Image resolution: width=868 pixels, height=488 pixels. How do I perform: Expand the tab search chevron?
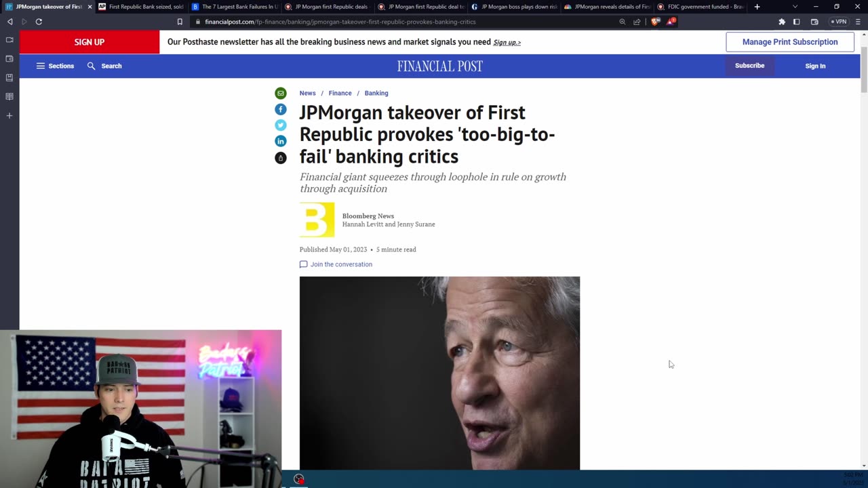[795, 7]
